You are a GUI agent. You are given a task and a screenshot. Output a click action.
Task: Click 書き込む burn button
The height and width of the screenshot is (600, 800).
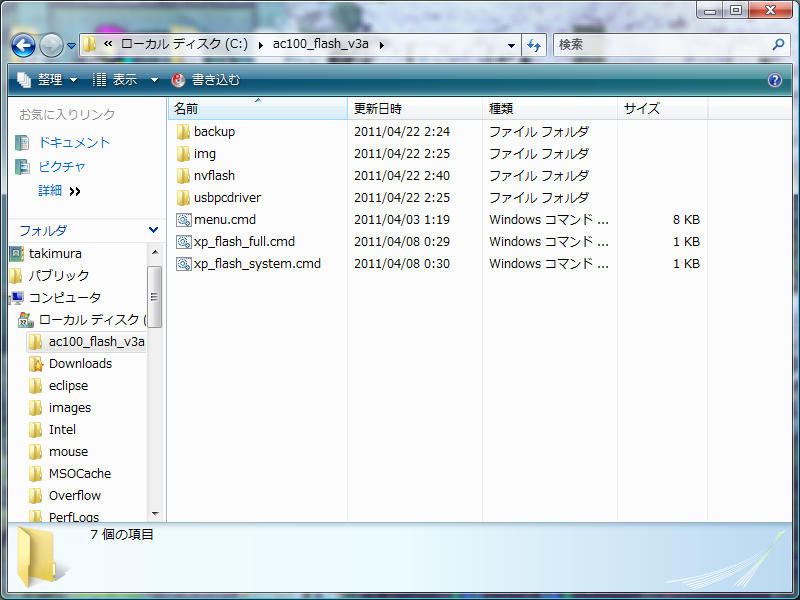(206, 80)
